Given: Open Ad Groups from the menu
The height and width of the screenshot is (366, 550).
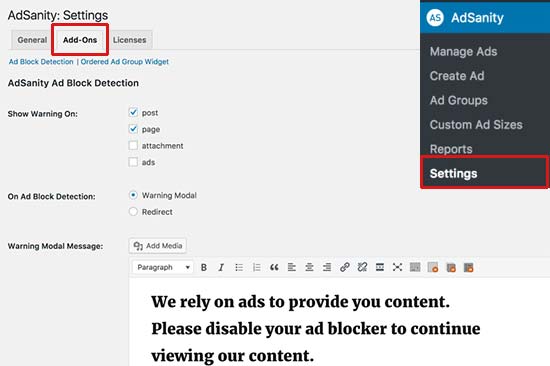Looking at the screenshot, I should click(458, 100).
